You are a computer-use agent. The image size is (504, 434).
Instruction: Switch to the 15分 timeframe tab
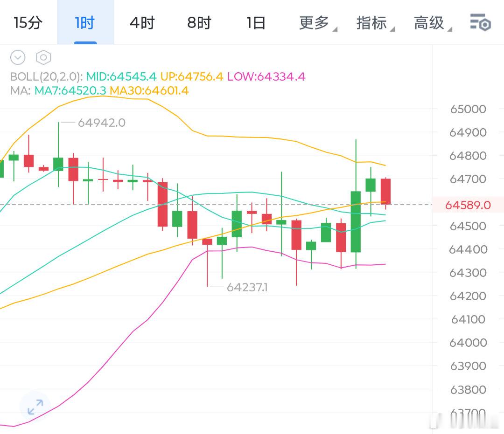[x=28, y=23]
